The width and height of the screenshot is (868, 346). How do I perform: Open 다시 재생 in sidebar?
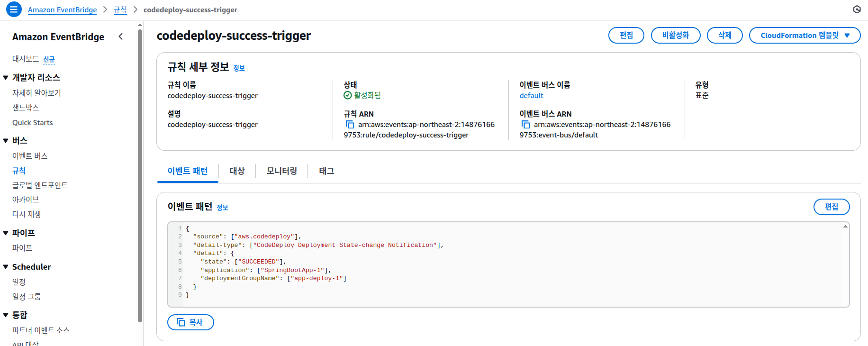[27, 214]
